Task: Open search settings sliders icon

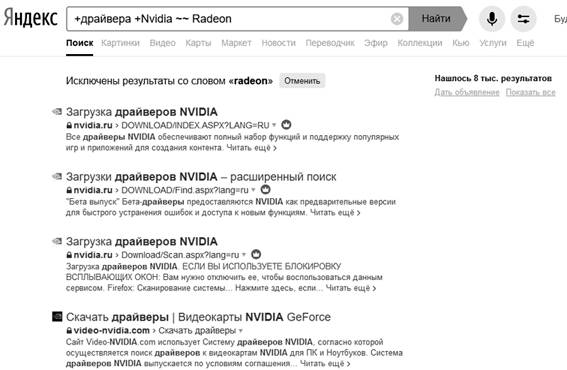Action: 523,18
